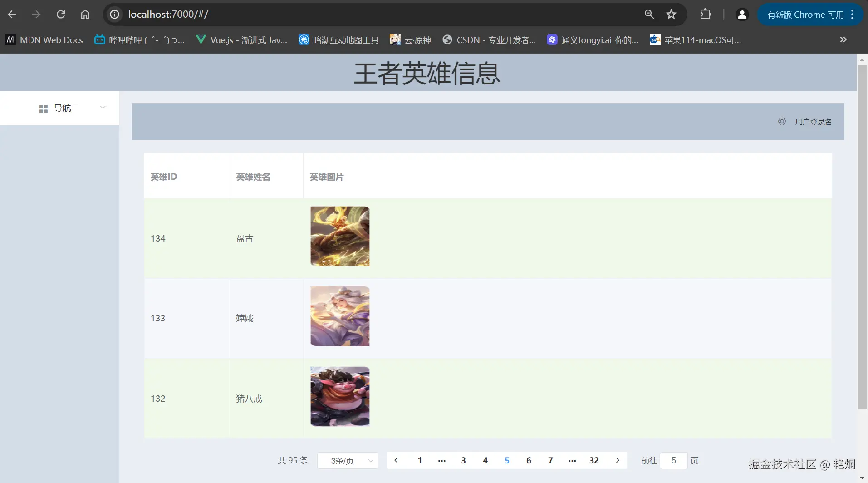Click the Bilibili bookmark TV icon
The height and width of the screenshot is (483, 868).
coord(99,39)
